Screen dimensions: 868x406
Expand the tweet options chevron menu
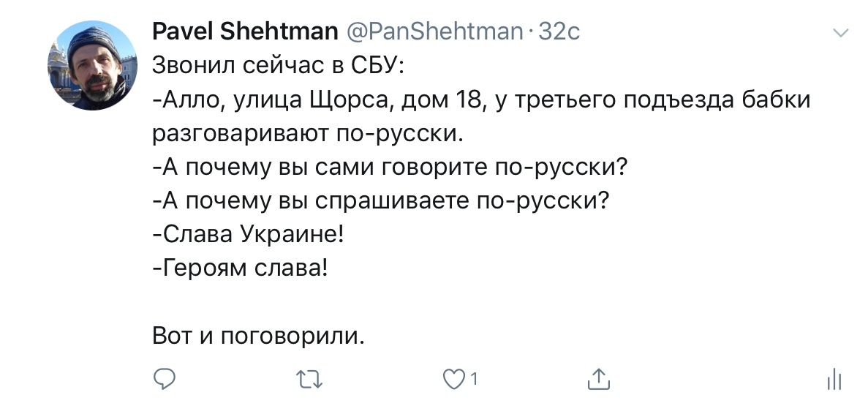pyautogui.click(x=840, y=33)
